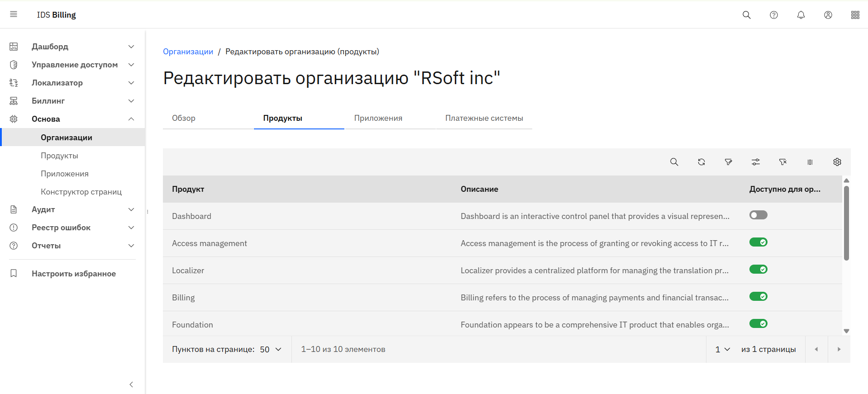Open table settings gear icon
This screenshot has width=868, height=394.
click(837, 162)
